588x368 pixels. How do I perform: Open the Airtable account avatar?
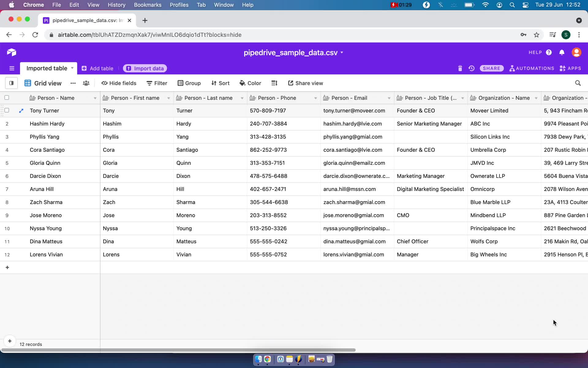[x=577, y=52]
